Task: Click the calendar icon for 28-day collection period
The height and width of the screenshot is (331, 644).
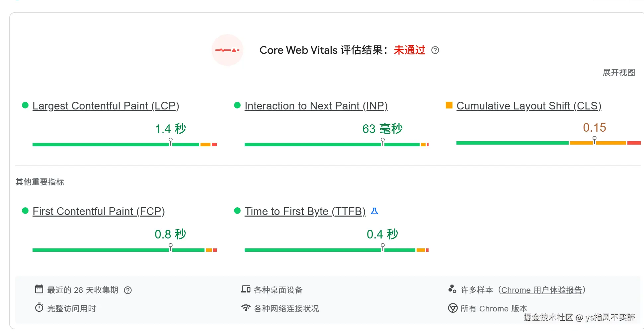Action: tap(39, 289)
